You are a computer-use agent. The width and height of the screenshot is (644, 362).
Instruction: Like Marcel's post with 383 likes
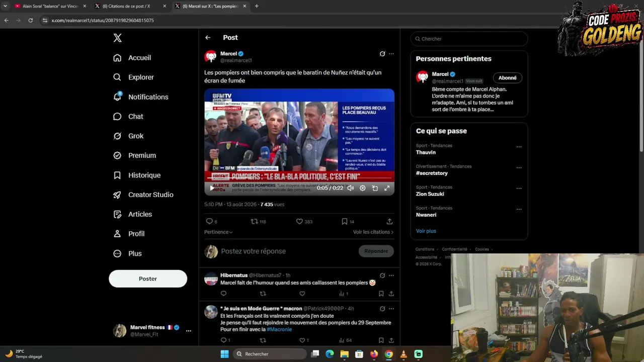299,221
